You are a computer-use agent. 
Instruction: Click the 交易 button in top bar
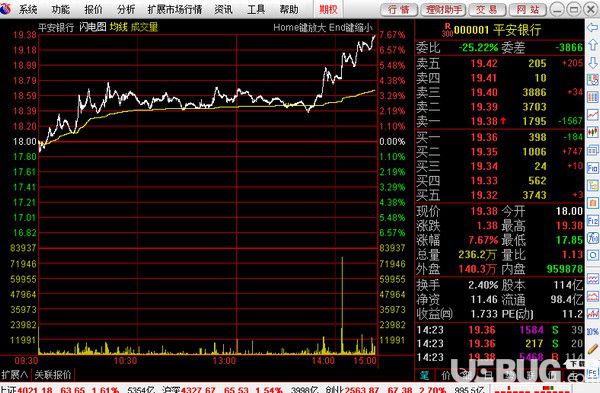pos(486,10)
